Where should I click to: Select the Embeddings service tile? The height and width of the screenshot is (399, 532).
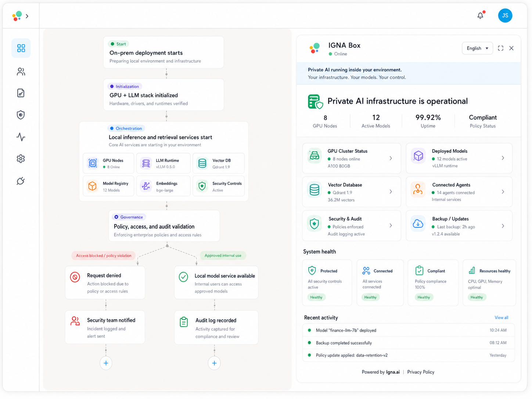pyautogui.click(x=163, y=186)
